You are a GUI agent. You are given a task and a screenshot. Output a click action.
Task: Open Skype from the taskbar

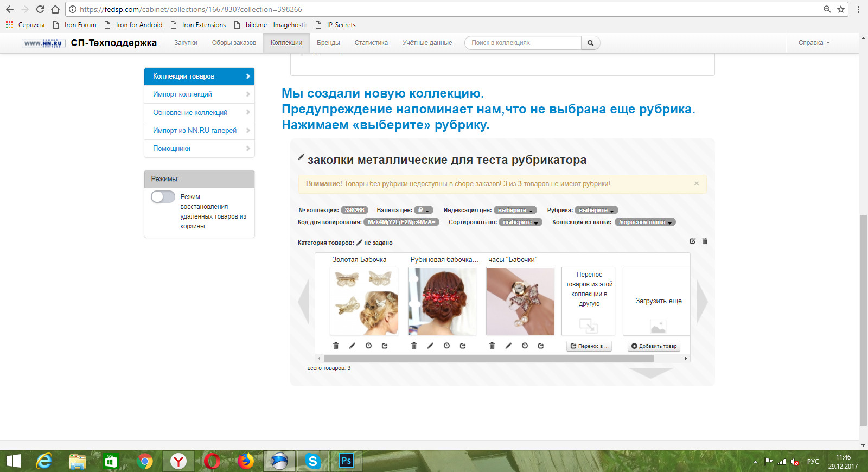(x=312, y=461)
